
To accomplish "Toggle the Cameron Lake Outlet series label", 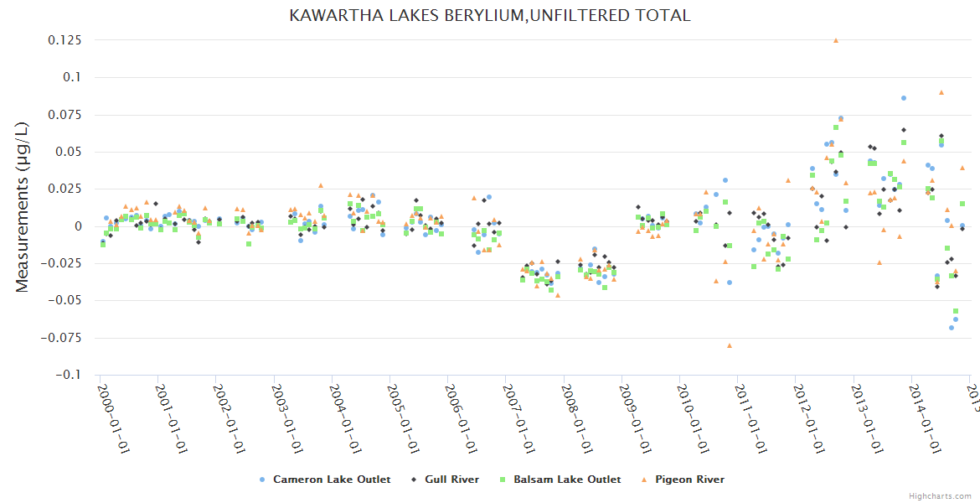I will pos(332,480).
